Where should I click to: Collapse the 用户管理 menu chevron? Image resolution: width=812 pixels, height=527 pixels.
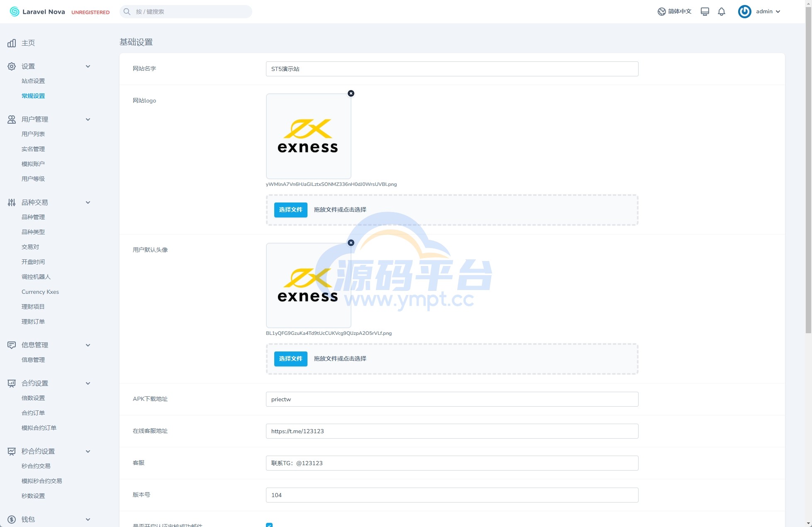point(88,120)
